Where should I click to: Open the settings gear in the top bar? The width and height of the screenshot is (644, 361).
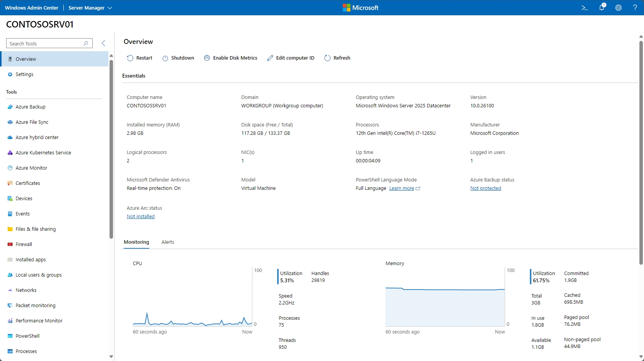[x=618, y=8]
